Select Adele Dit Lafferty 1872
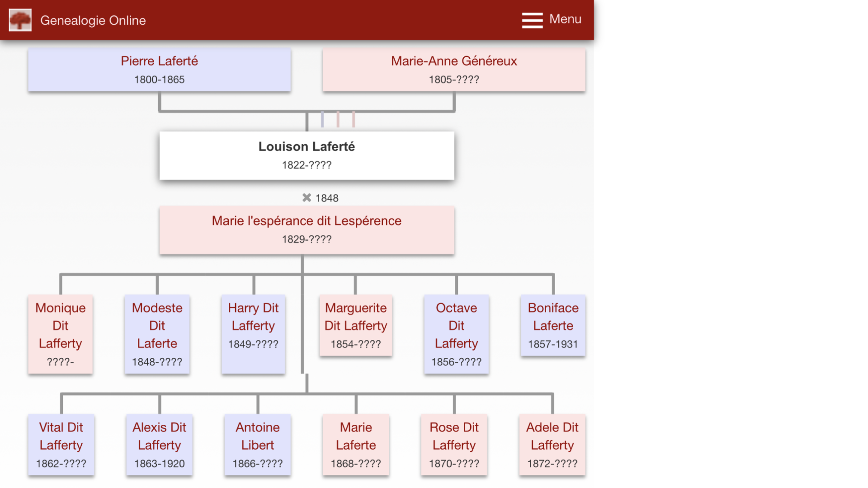Image resolution: width=868 pixels, height=488 pixels. click(x=552, y=445)
